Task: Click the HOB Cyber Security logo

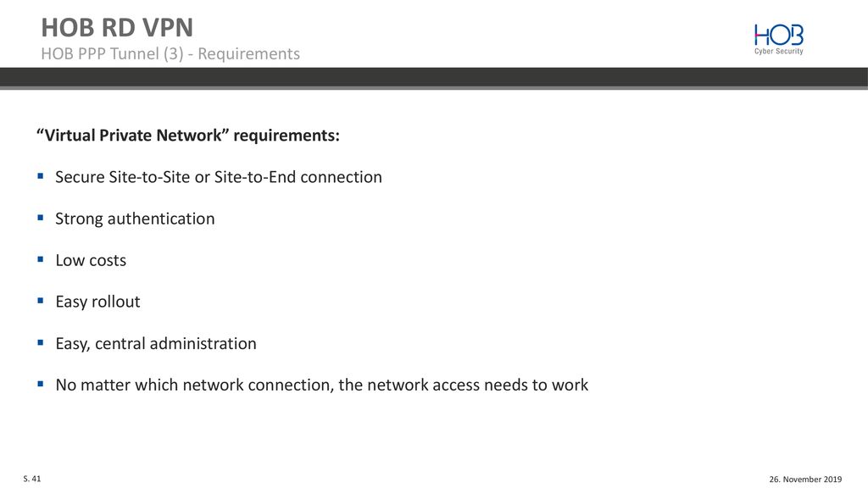Action: click(778, 39)
